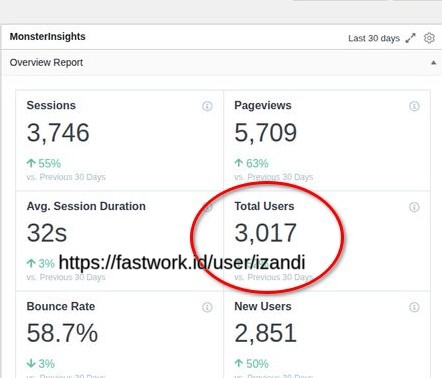The image size is (442, 378).
Task: Click the MonsterInsights widget title
Action: click(x=48, y=36)
